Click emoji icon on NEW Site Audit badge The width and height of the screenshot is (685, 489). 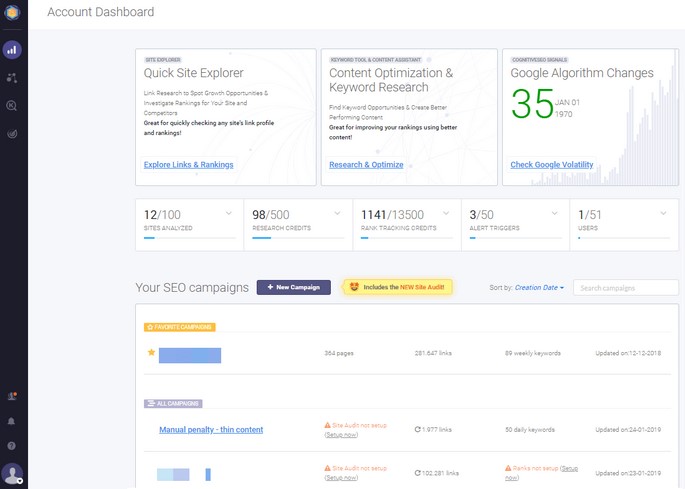click(x=354, y=287)
